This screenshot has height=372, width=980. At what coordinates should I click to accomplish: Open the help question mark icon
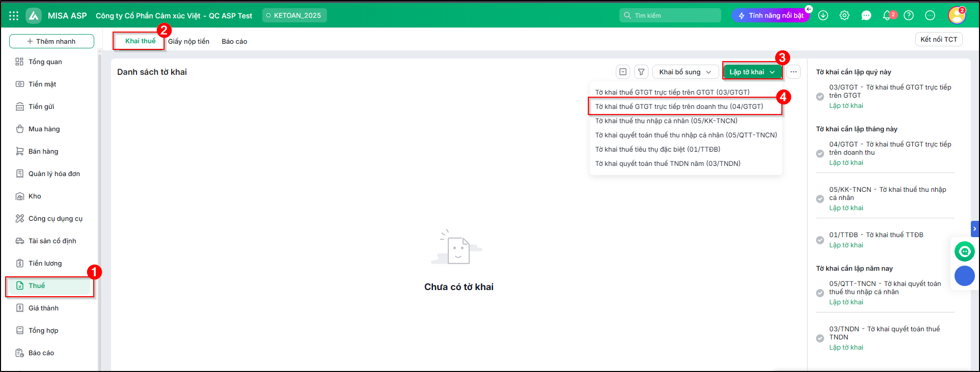pos(909,16)
